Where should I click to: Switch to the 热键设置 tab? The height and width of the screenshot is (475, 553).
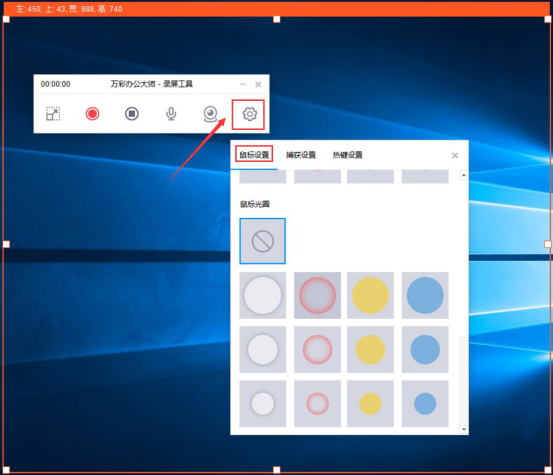(x=348, y=155)
